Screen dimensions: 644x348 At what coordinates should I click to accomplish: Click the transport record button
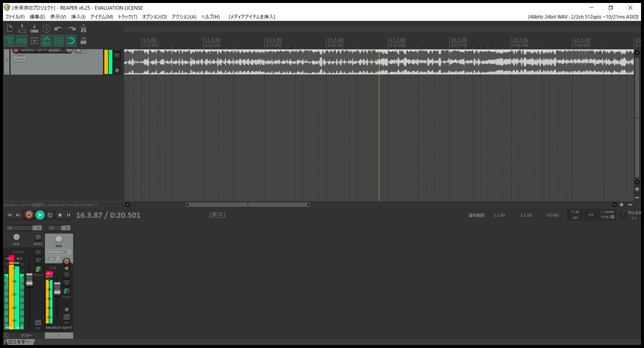pyautogui.click(x=29, y=215)
